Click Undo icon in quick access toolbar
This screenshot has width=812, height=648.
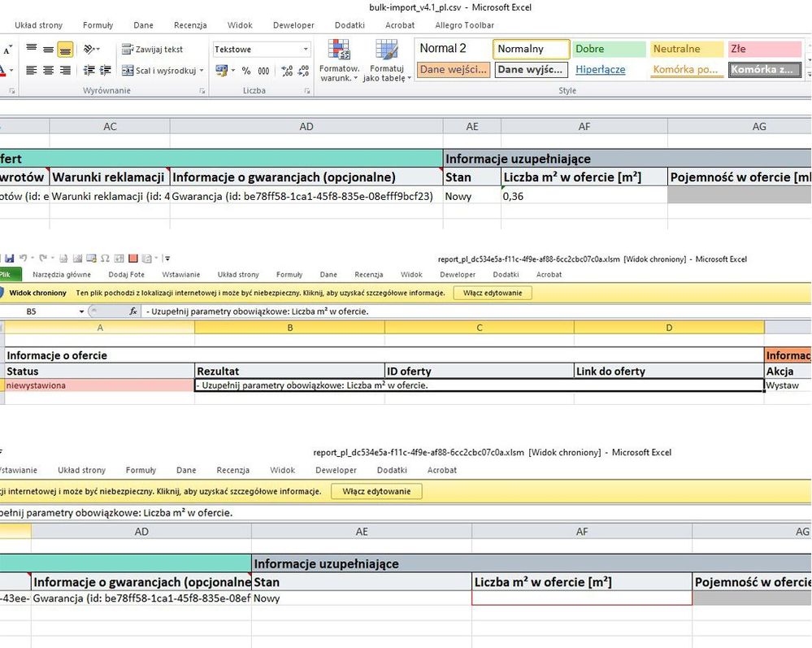coord(23,258)
